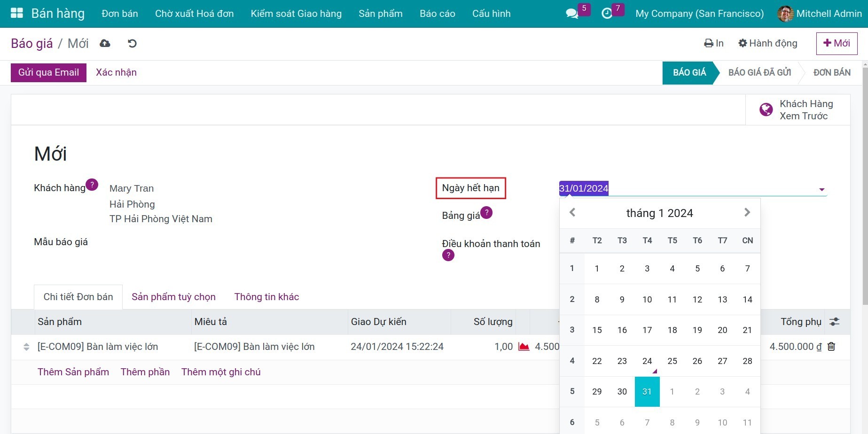868x434 pixels.
Task: Go to next month in calendar
Action: point(747,213)
